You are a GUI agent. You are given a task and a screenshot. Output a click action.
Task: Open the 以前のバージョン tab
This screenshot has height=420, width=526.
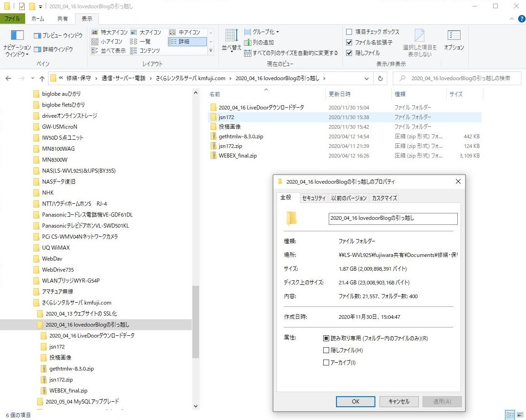click(348, 198)
